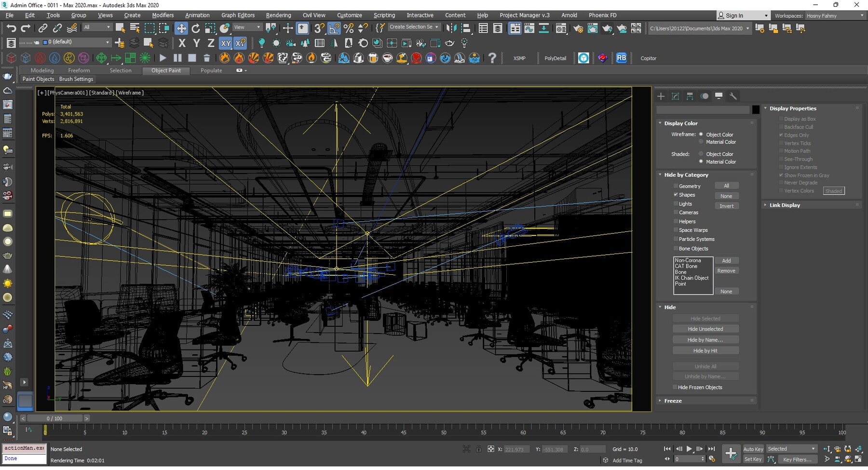Select Material Color for Wireframe
Image resolution: width=868 pixels, height=470 pixels.
tap(701, 142)
